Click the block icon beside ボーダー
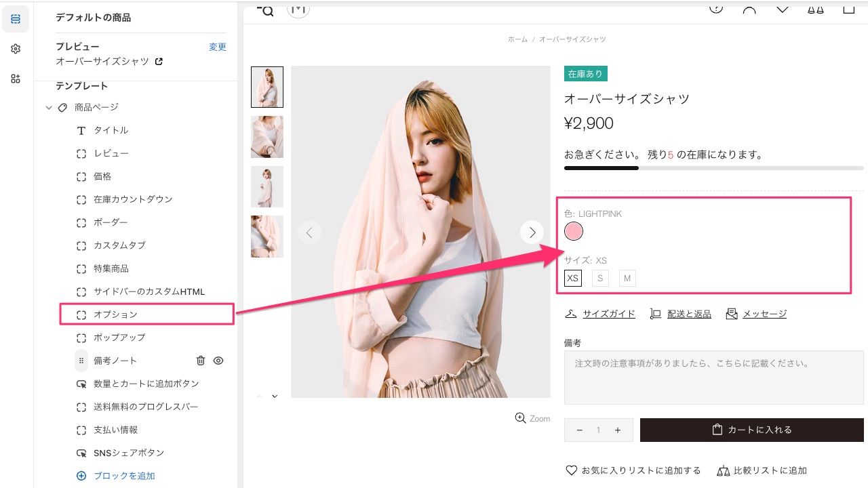Screen dimensions: 868x488 click(x=81, y=222)
